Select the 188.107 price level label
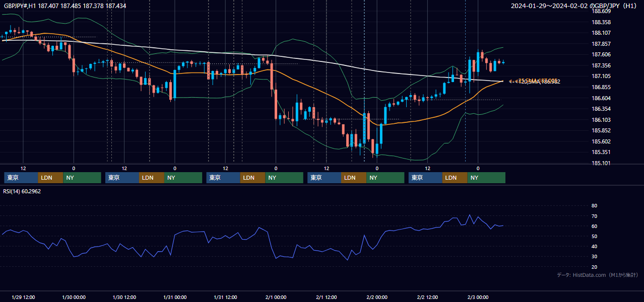Screen dimensions: 644x302 (x=601, y=33)
